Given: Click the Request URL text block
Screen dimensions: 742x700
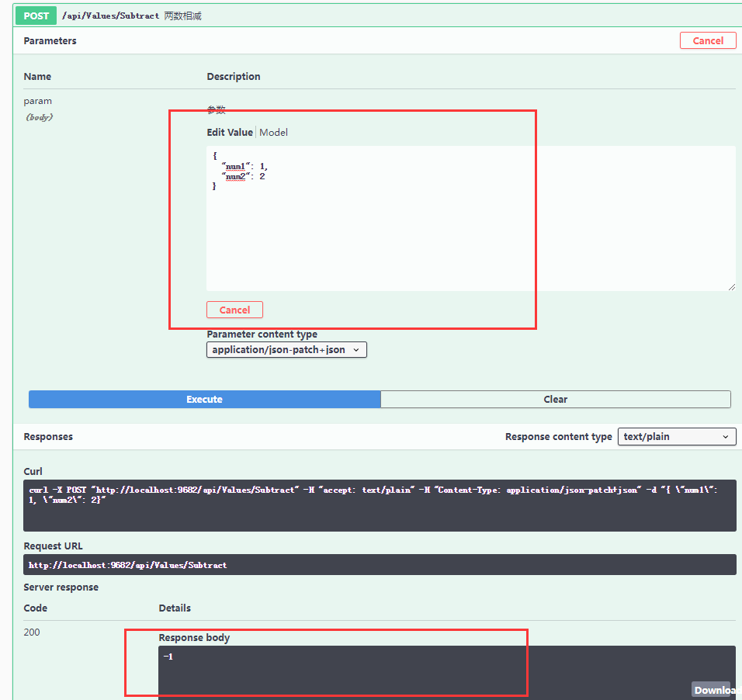Looking at the screenshot, I should (x=380, y=565).
